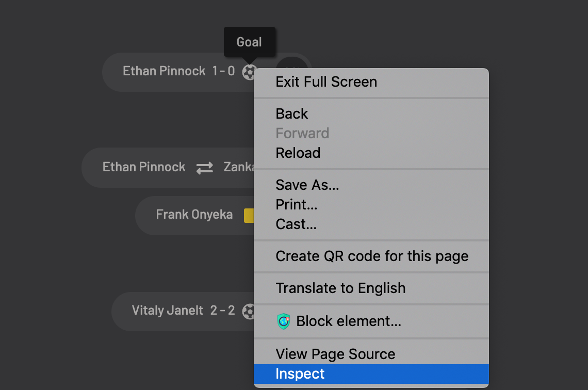Choose Print... from the context menu
588x390 pixels.
pyautogui.click(x=297, y=205)
